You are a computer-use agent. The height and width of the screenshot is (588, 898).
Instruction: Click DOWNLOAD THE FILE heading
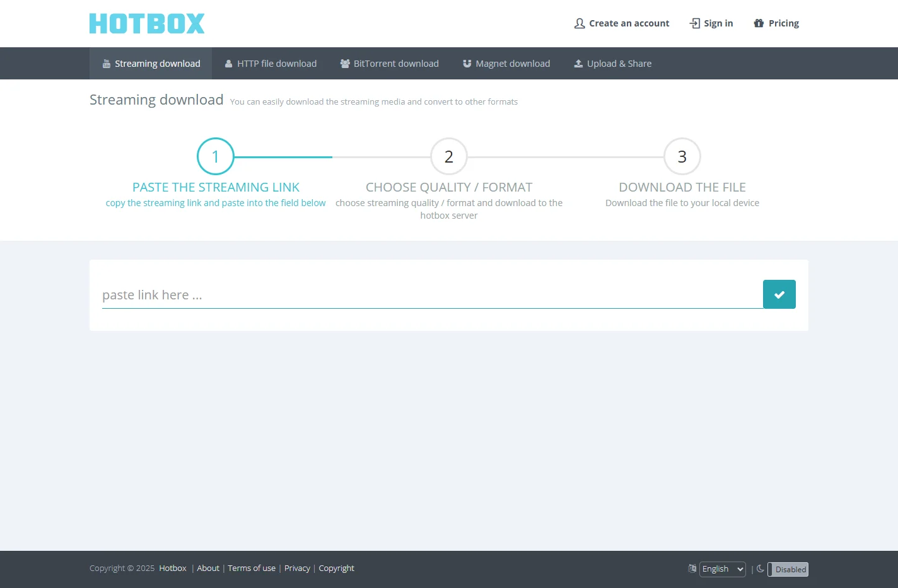coord(682,187)
